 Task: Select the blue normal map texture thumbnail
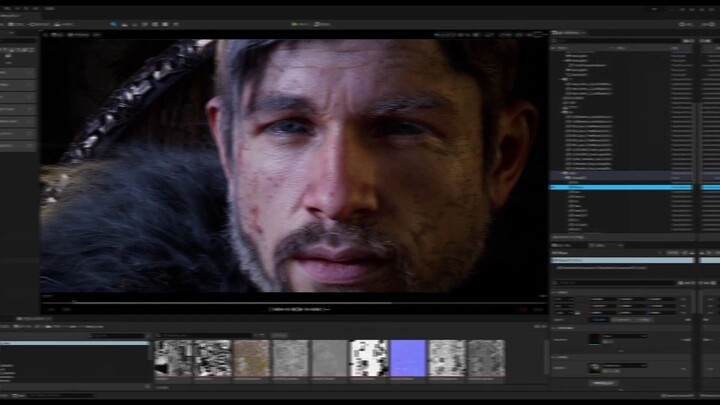click(x=407, y=358)
